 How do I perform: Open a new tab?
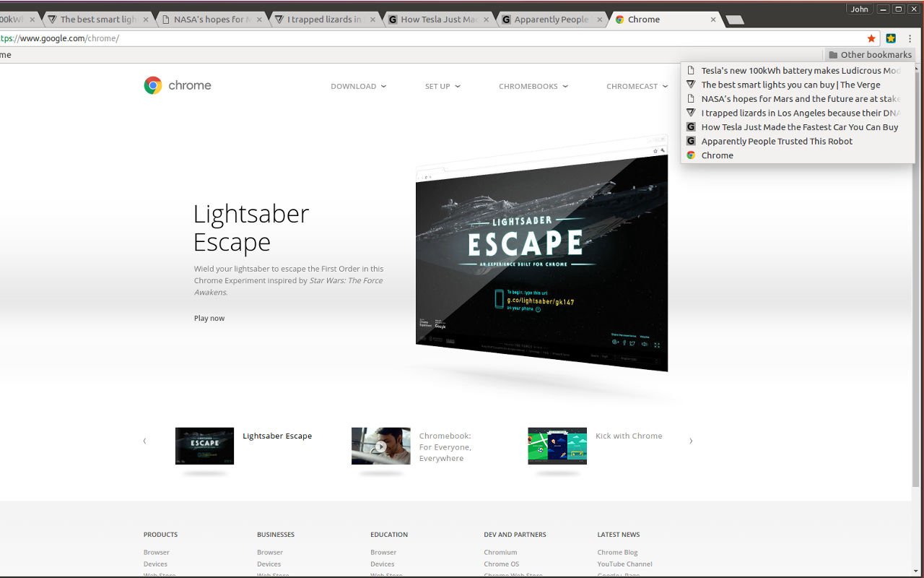click(x=735, y=20)
